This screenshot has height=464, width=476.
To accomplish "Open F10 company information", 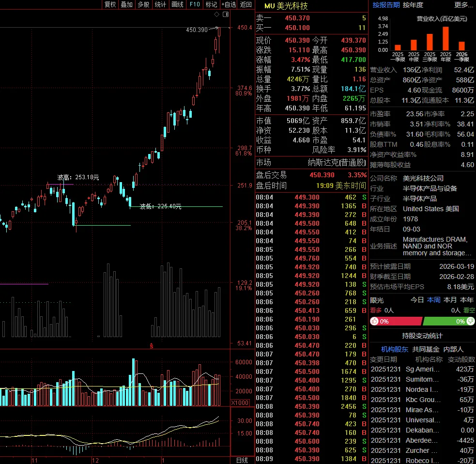I will (x=195, y=4).
